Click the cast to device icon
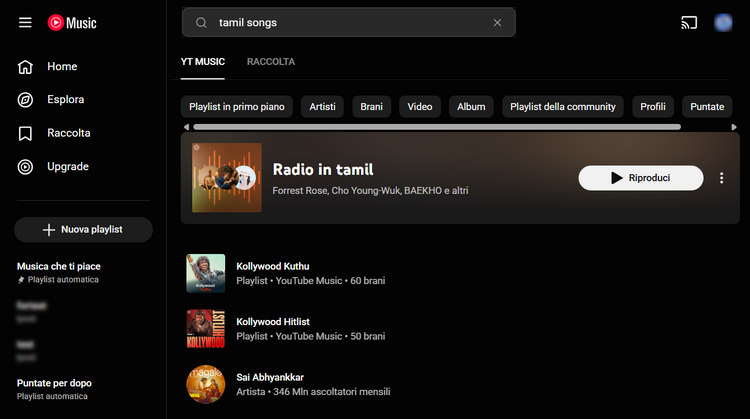 (689, 22)
